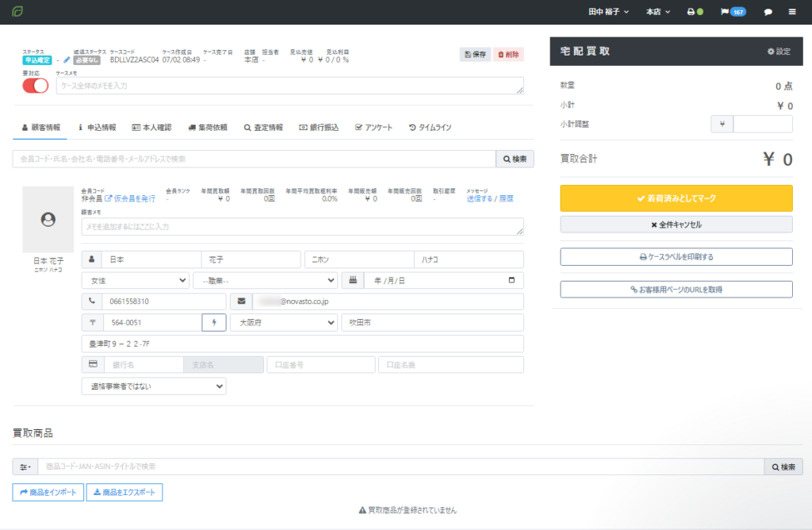Screen dimensions: 812x530
Task: Click the lightning address lookup icon
Action: coord(214,322)
